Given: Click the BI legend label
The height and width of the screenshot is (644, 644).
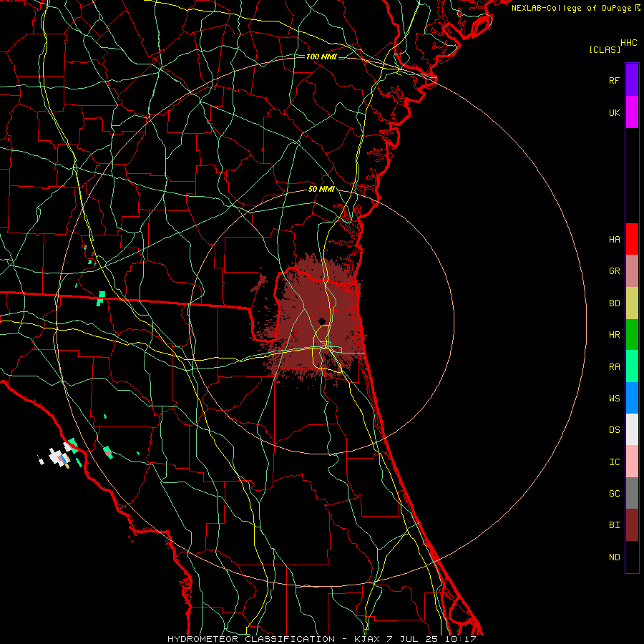Looking at the screenshot, I should coord(614,525).
